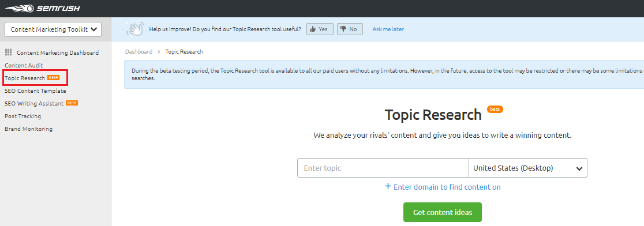Viewport: 644px width, 226px height.
Task: Click the No thumbs-down button
Action: [x=350, y=29]
